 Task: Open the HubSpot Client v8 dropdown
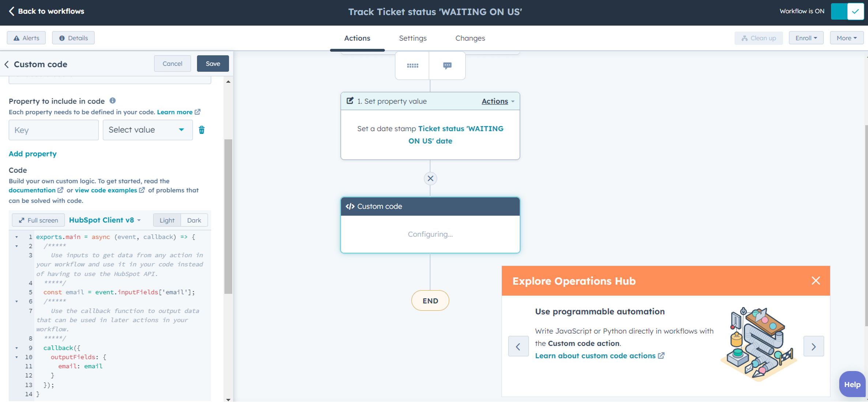coord(105,220)
